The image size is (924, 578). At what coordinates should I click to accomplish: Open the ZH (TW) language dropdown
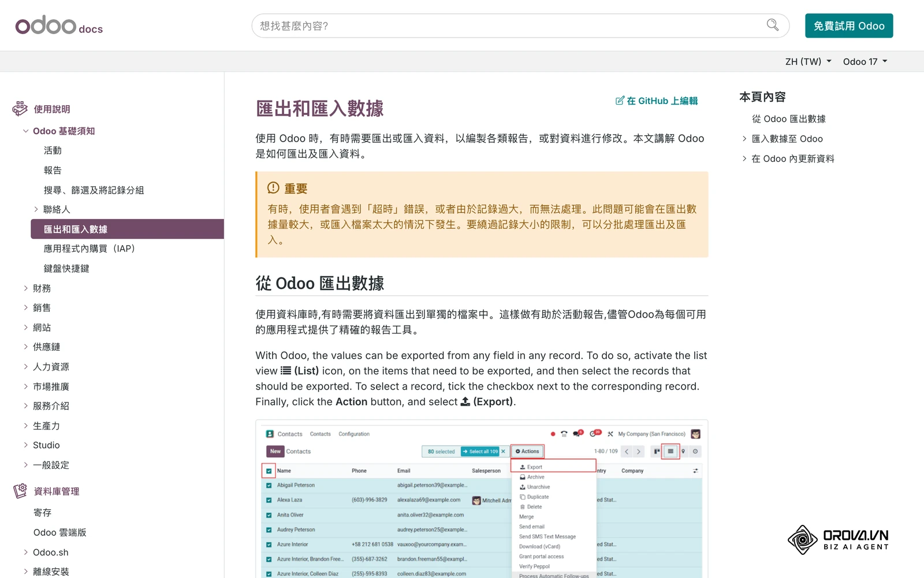(808, 61)
